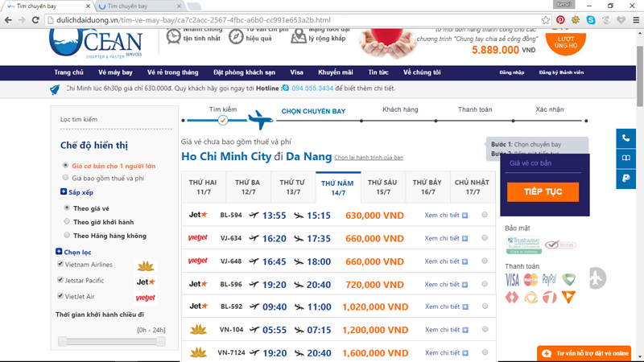The height and width of the screenshot is (362, 644).
Task: Switch to THỨ SÁU 15/7 tab
Action: pyautogui.click(x=382, y=187)
